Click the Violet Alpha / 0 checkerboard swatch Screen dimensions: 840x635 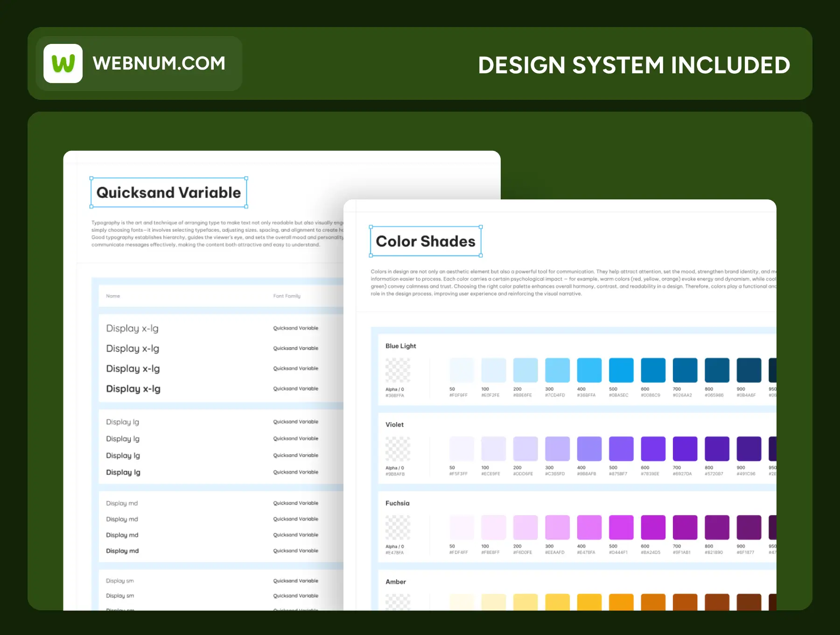click(398, 449)
